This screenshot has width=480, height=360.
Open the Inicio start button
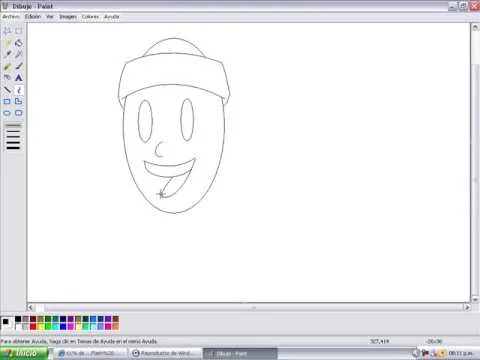24,353
